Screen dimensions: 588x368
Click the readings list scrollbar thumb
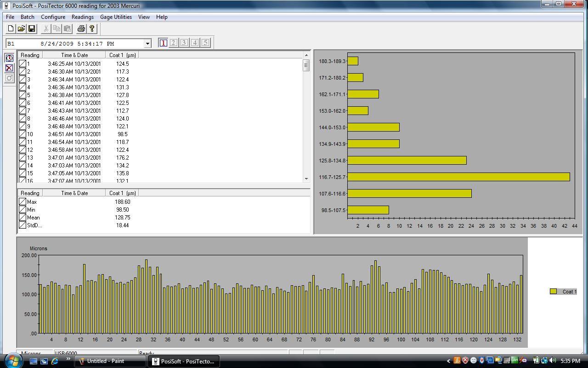click(x=306, y=65)
